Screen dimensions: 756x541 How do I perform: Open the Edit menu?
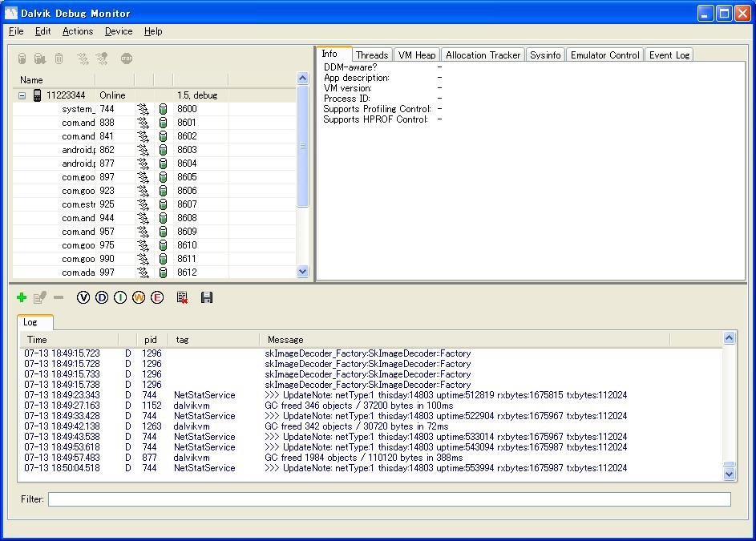pos(43,31)
